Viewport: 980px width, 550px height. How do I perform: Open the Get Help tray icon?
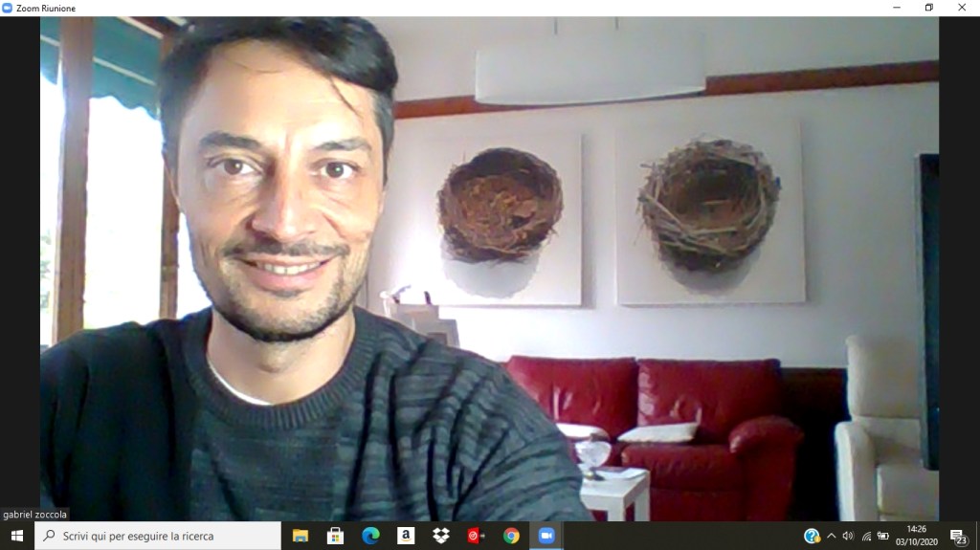pos(812,536)
